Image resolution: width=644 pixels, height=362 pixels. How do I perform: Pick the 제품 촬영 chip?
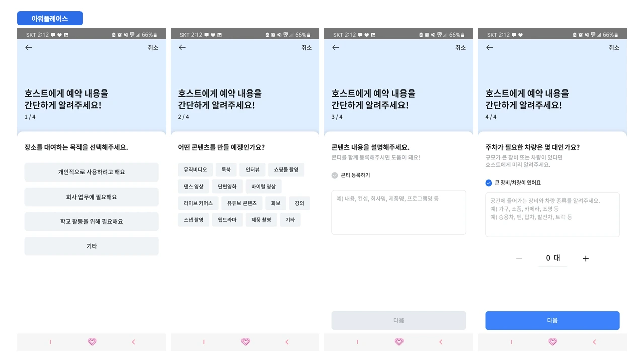(261, 220)
